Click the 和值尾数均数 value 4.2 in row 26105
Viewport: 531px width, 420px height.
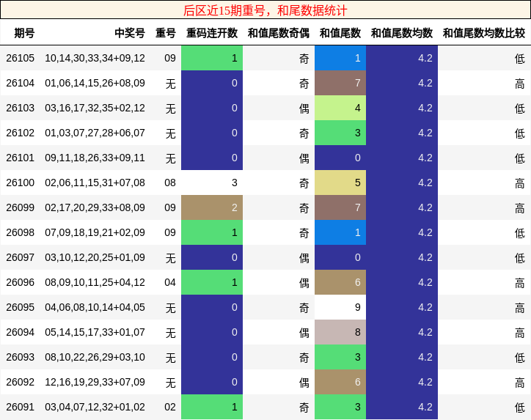(x=425, y=58)
